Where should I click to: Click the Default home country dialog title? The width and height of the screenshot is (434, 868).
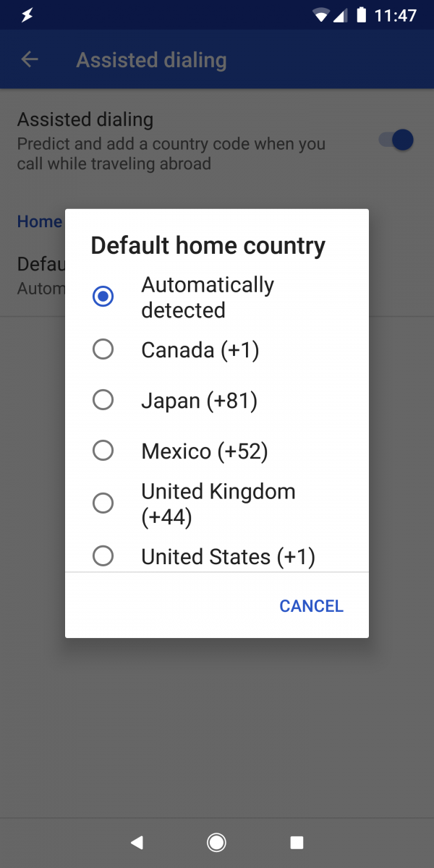207,245
